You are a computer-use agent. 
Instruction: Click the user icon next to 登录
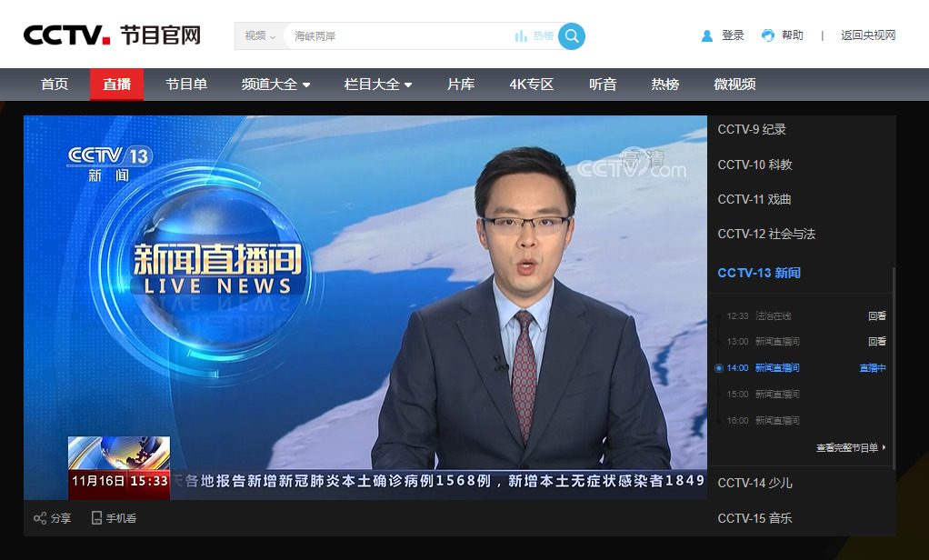tap(707, 35)
